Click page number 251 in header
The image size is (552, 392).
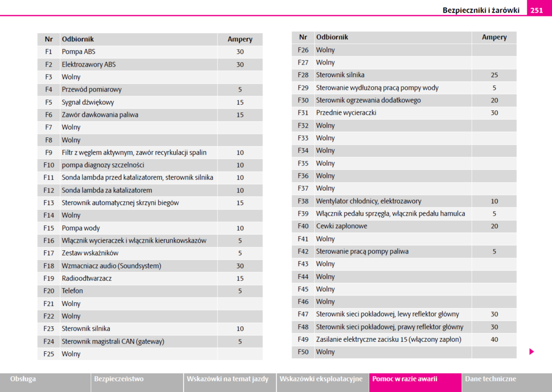click(537, 10)
